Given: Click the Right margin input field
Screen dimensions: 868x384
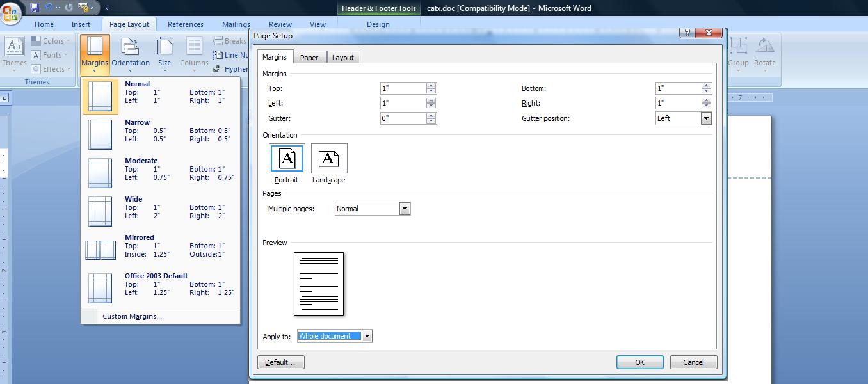Looking at the screenshot, I should pyautogui.click(x=679, y=103).
